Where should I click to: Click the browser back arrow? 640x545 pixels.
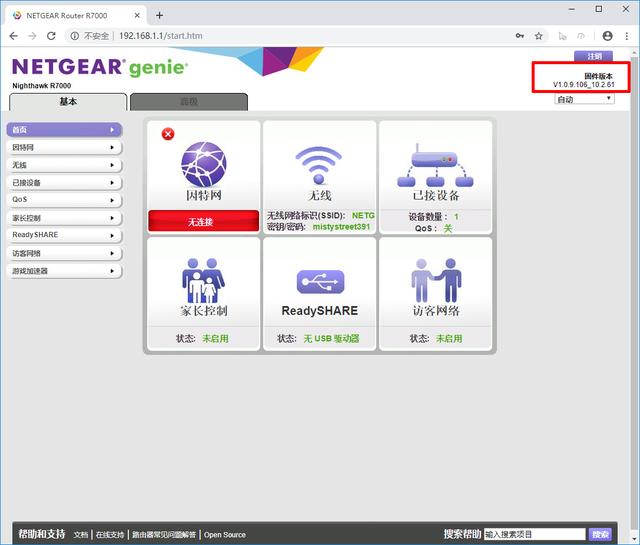pyautogui.click(x=13, y=36)
